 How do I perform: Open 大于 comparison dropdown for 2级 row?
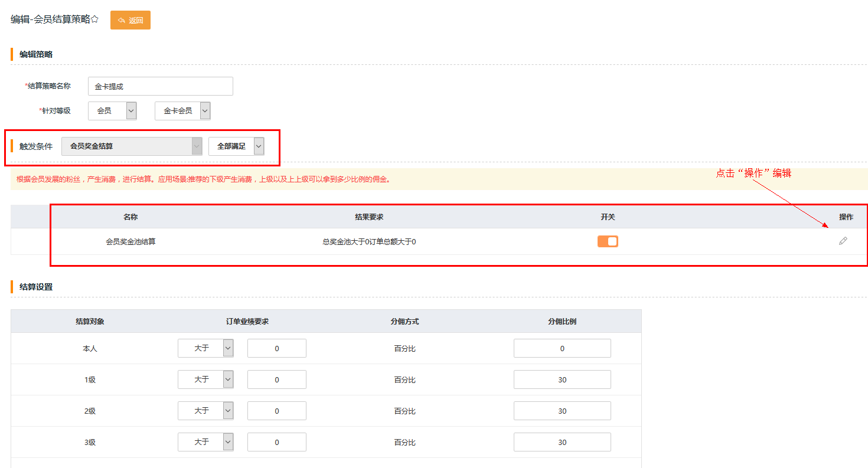coord(205,411)
